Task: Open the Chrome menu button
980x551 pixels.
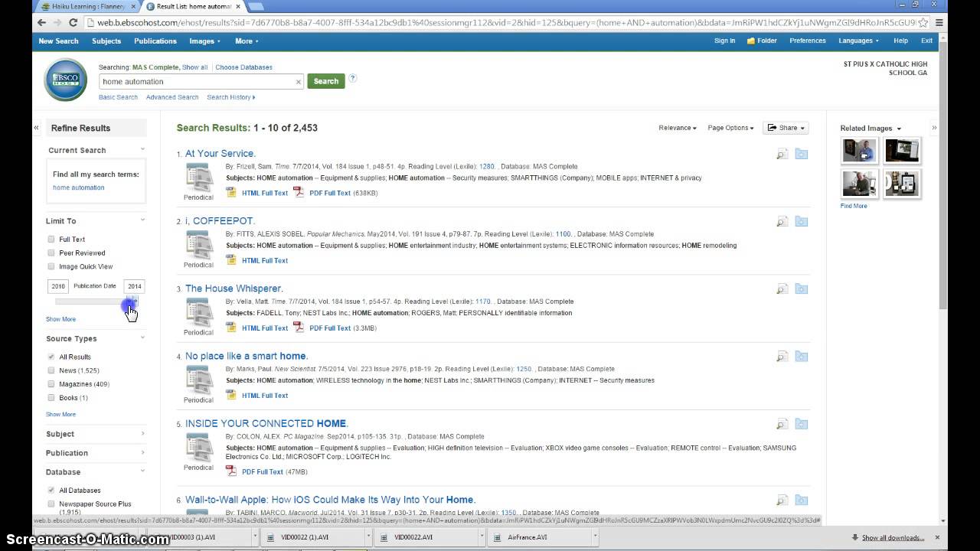Action: 939,23
